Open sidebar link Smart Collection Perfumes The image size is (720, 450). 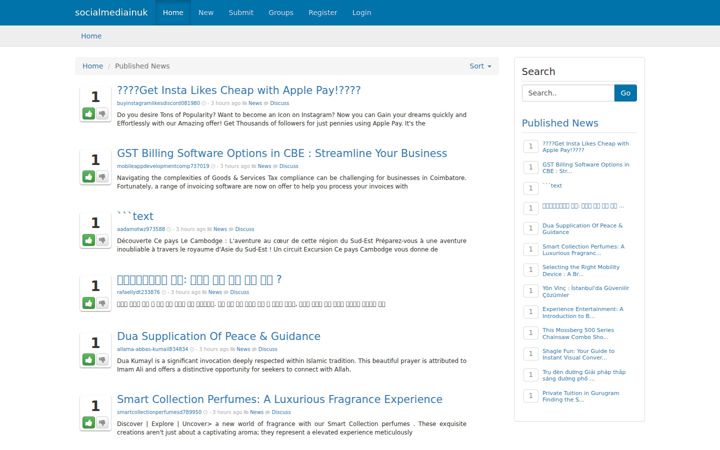pyautogui.click(x=584, y=250)
